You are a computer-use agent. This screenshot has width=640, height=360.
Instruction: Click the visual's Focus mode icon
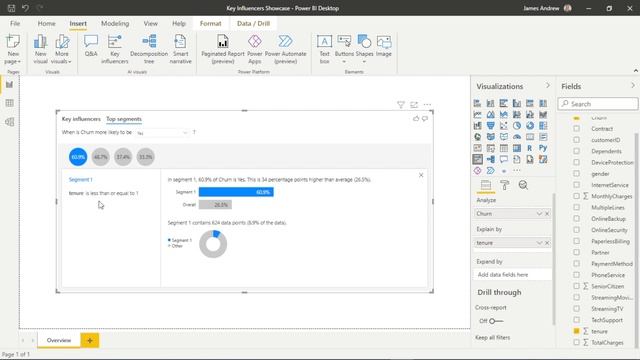(414, 105)
